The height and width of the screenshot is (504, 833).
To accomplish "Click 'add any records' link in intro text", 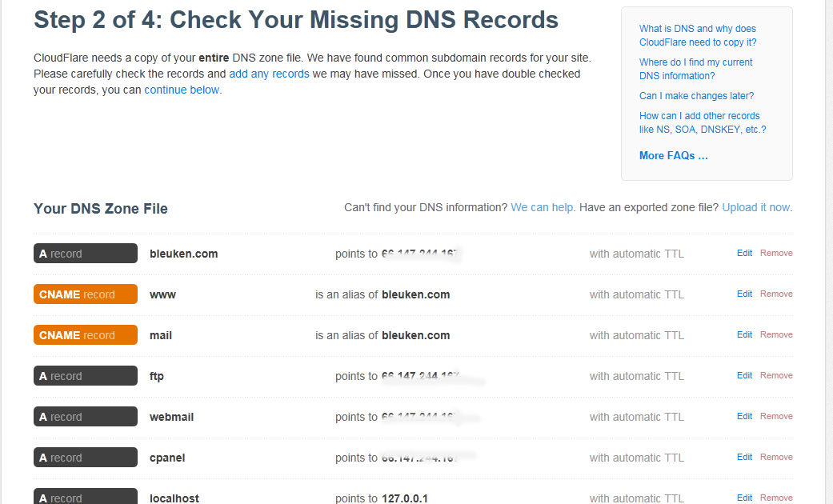I will pyautogui.click(x=269, y=74).
